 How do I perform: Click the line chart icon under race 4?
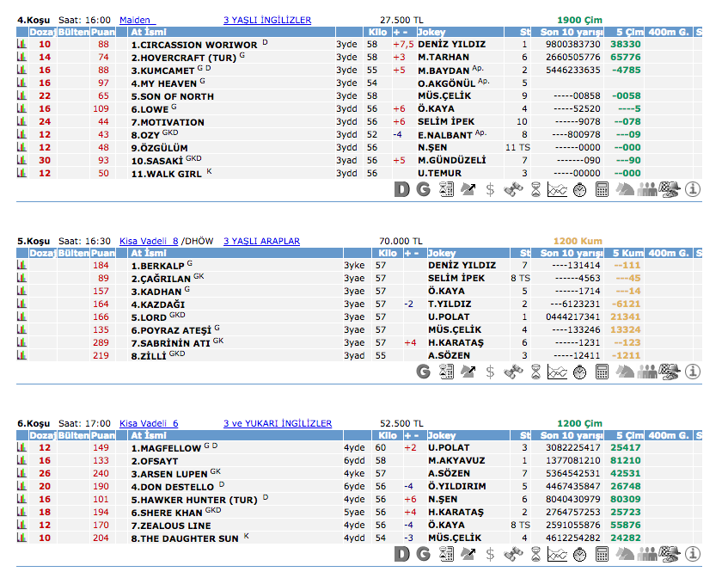pos(557,189)
